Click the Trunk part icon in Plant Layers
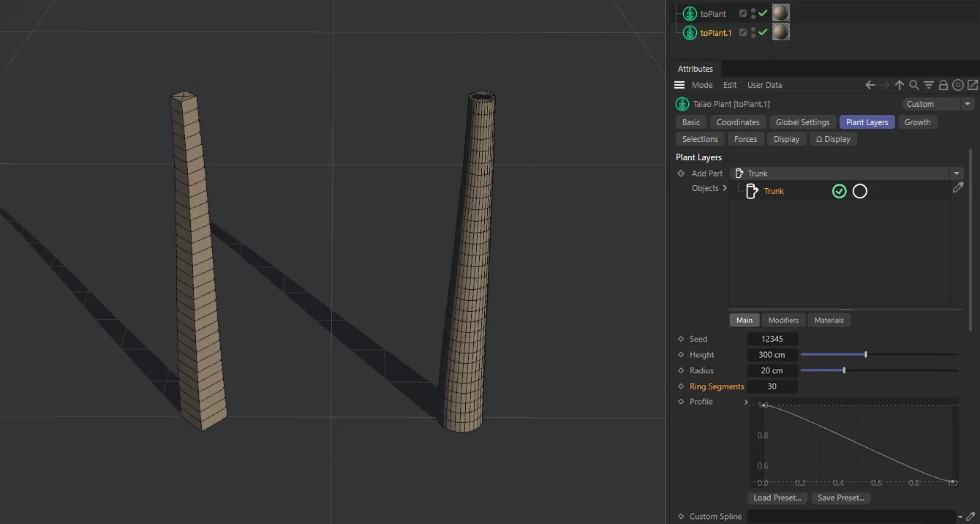Screen dimensions: 980x524 click(753, 191)
